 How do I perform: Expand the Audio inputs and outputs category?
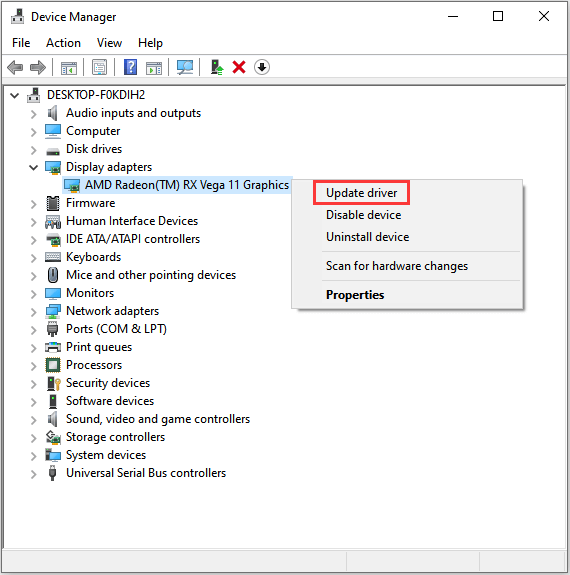click(x=33, y=114)
